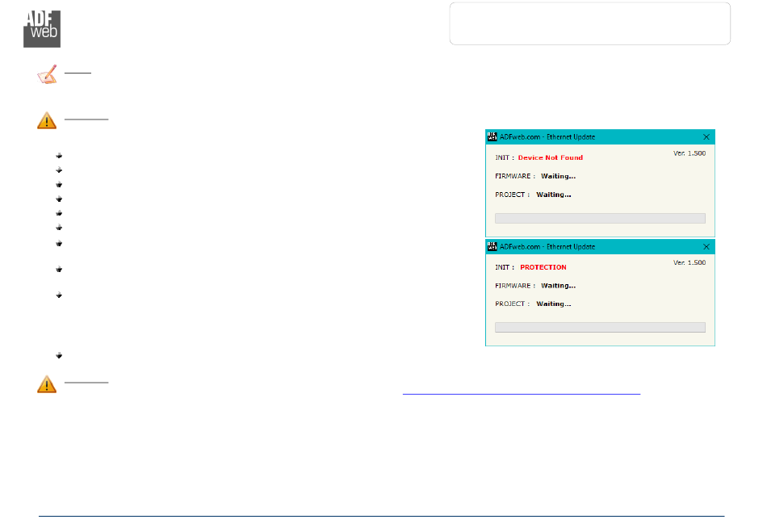This screenshot has width=767, height=532.
Task: Open the blue underlined hyperlink
Action: (521, 390)
